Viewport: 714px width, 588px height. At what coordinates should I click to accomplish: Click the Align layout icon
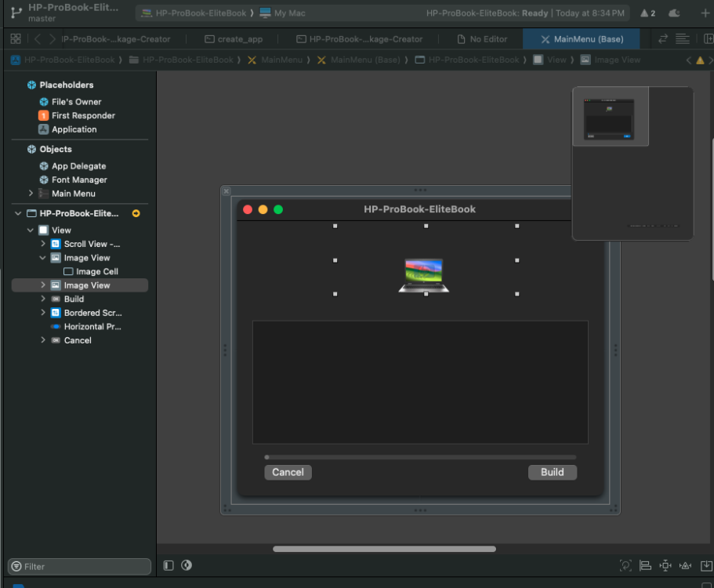point(645,565)
